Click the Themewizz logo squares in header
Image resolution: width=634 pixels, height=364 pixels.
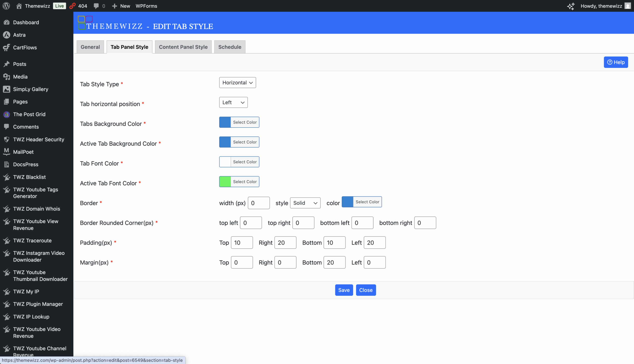pyautogui.click(x=85, y=23)
